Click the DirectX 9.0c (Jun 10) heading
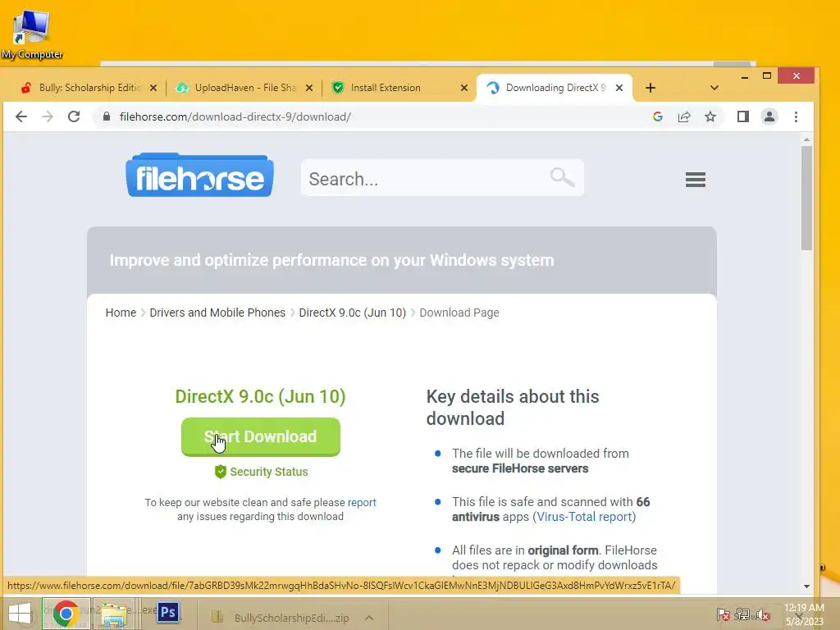The width and height of the screenshot is (840, 630). [x=260, y=396]
